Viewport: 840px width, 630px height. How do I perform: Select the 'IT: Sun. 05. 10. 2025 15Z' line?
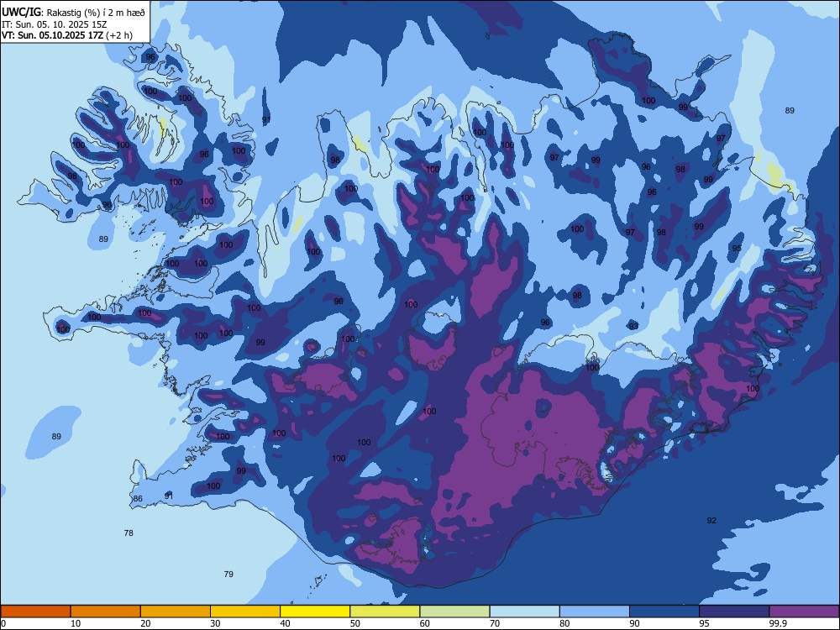[x=54, y=24]
